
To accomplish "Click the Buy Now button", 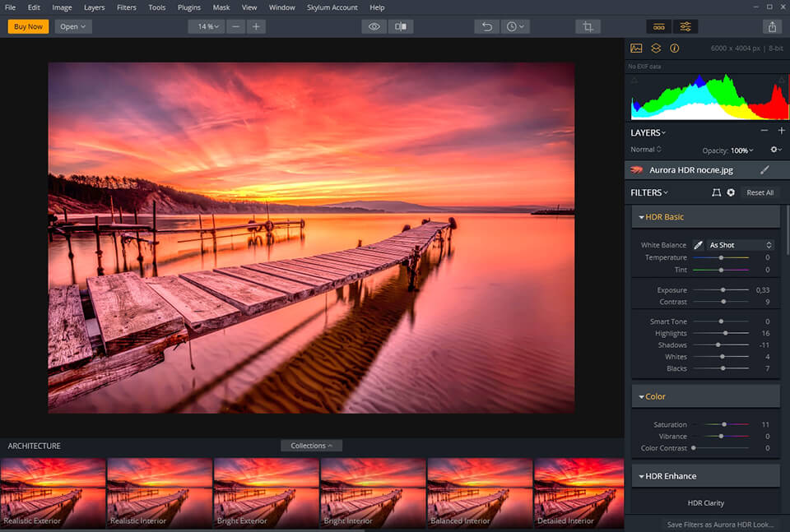I will [28, 26].
